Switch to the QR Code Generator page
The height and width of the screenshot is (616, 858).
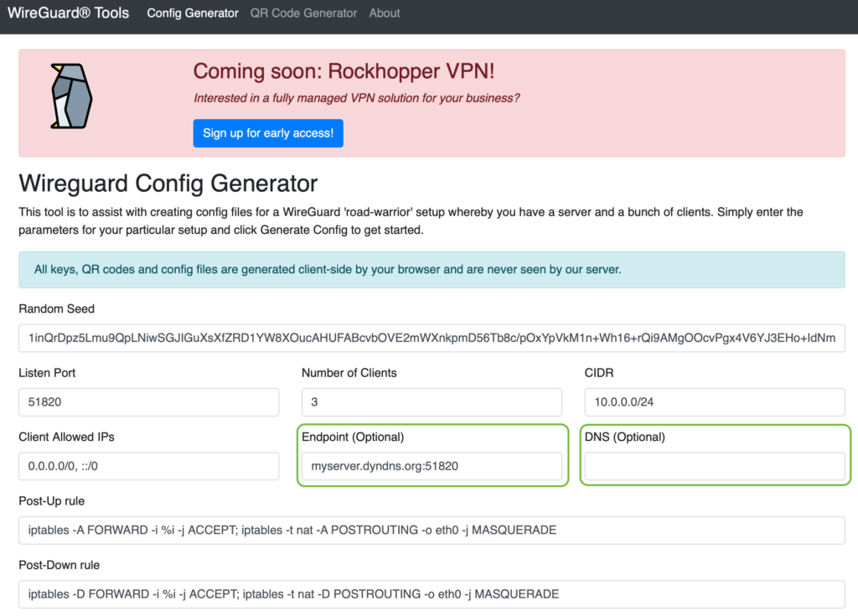[303, 13]
